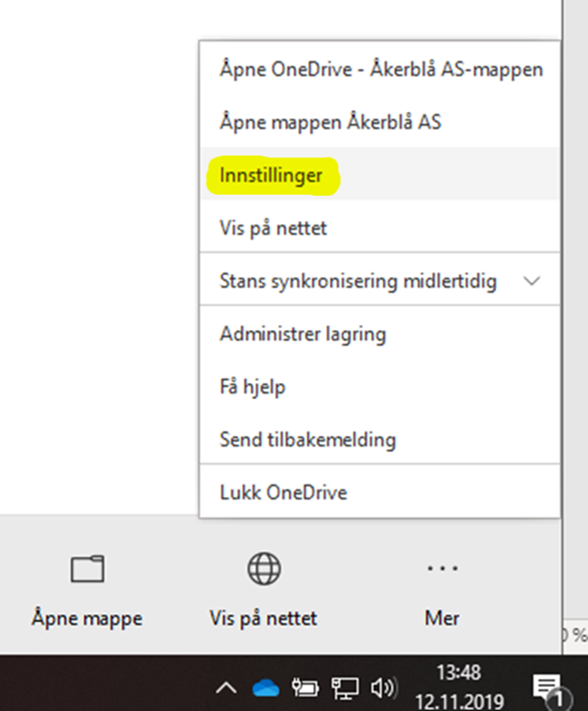Click the OneDrive cloud tray icon
The width and height of the screenshot is (588, 711).
(266, 690)
